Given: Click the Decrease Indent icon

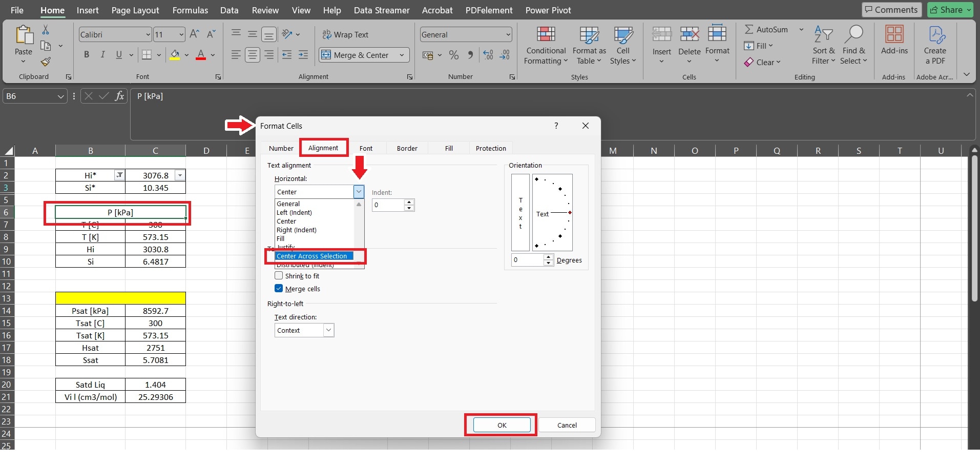Looking at the screenshot, I should tap(287, 55).
